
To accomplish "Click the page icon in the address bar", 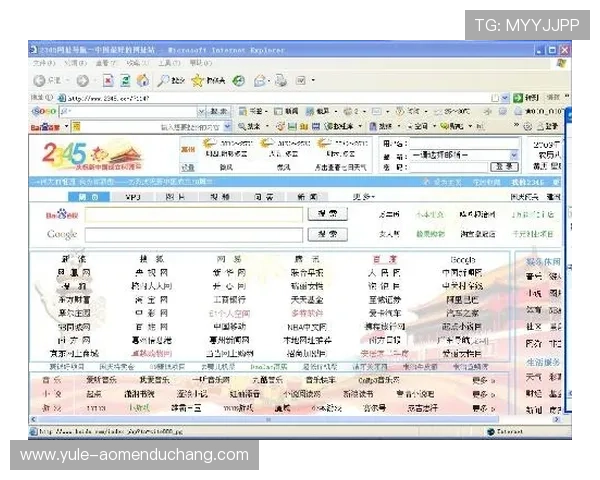I will 62,98.
